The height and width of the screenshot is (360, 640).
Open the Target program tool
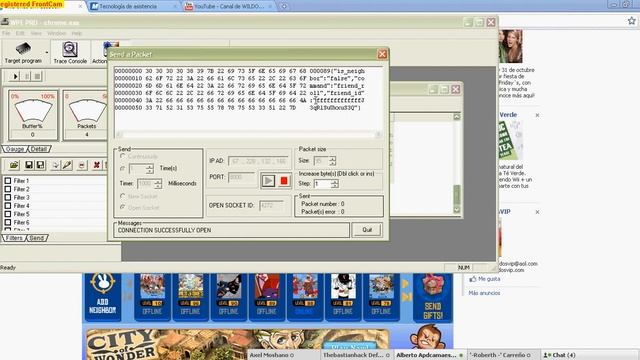click(x=23, y=53)
